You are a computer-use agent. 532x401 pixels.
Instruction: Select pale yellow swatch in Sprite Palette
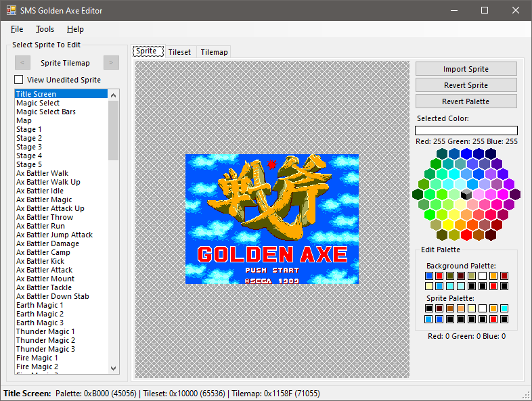[x=472, y=308]
